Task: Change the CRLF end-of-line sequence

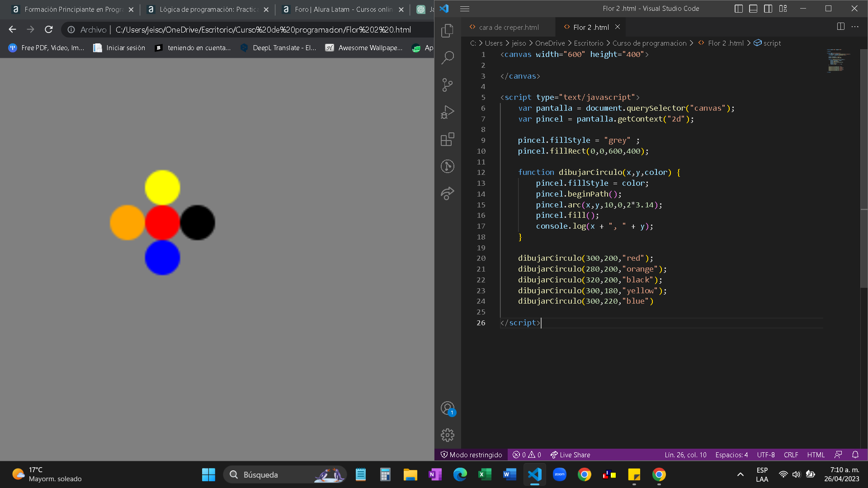Action: click(791, 455)
